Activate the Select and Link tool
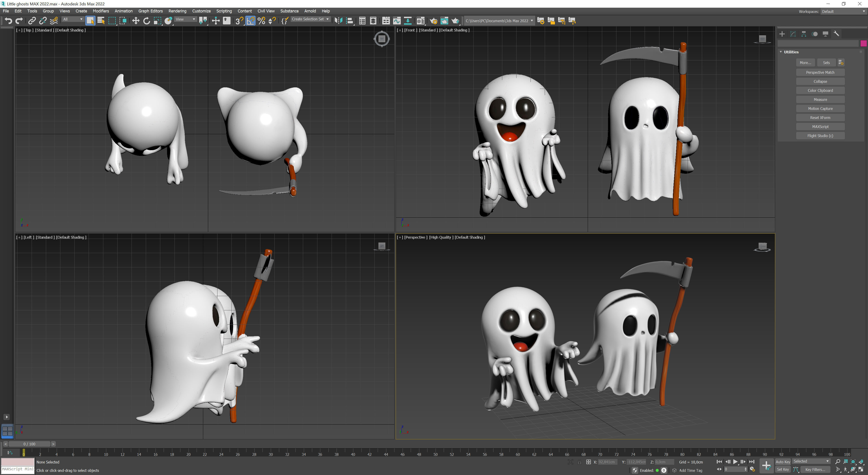Viewport: 868px width, 475px height. [x=32, y=21]
